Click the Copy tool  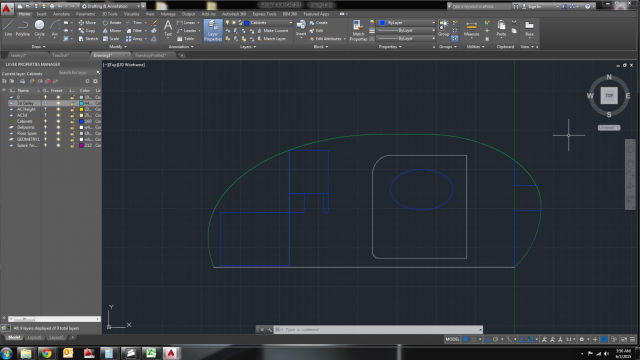coord(87,31)
